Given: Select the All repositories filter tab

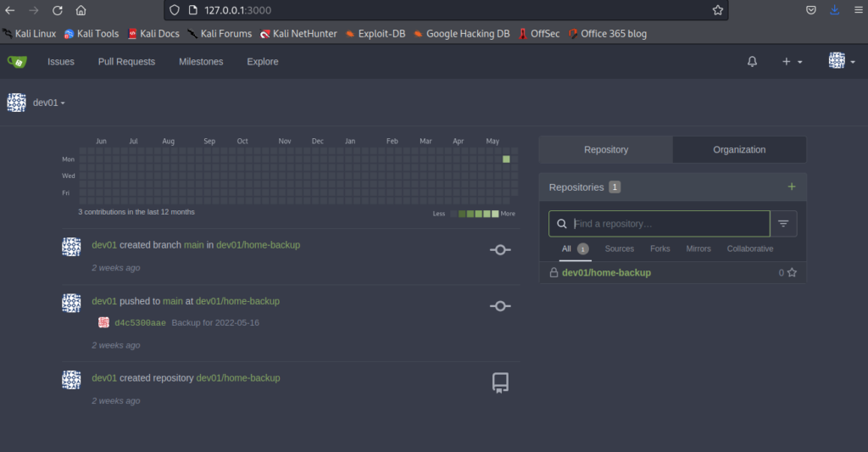Looking at the screenshot, I should pos(575,248).
